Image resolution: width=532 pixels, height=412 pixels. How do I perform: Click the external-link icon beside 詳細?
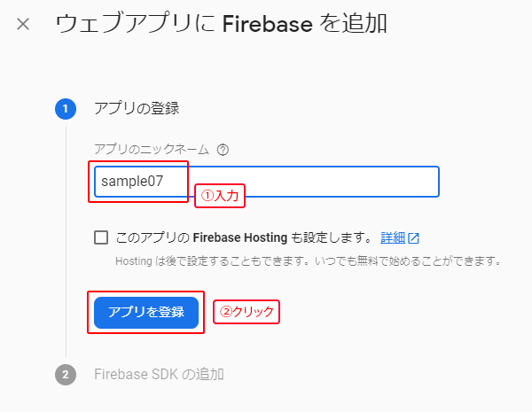tap(413, 237)
